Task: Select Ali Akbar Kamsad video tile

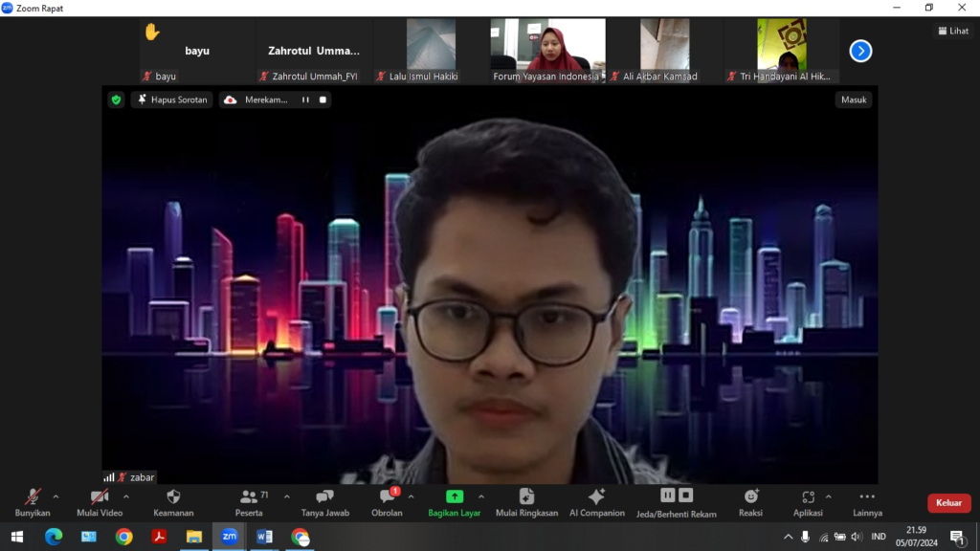Action: coord(665,52)
